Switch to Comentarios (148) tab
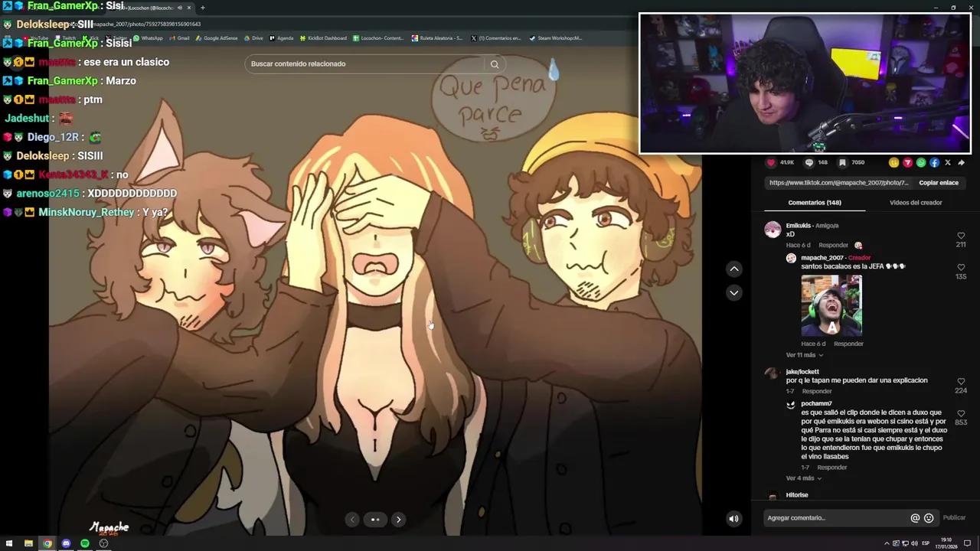This screenshot has width=980, height=551. 815,203
